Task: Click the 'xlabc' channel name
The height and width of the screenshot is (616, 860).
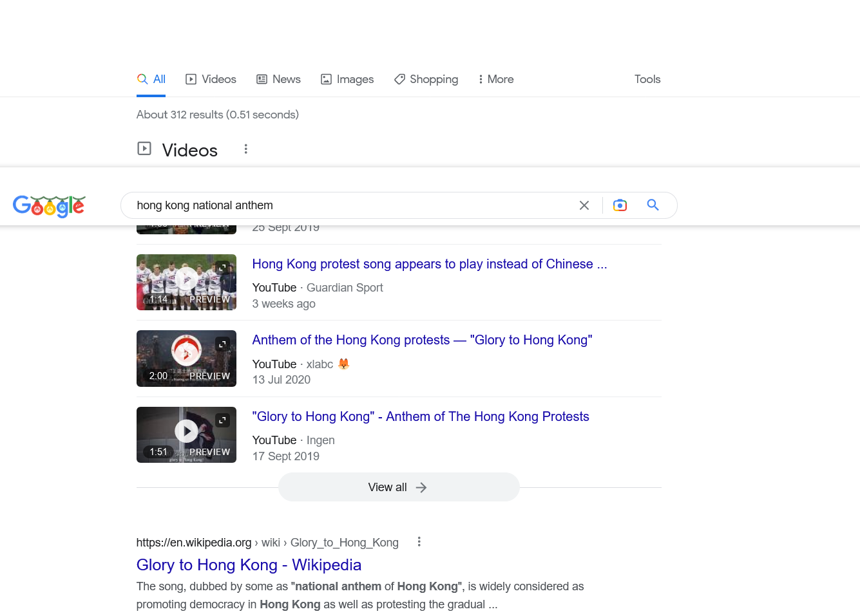Action: tap(320, 364)
